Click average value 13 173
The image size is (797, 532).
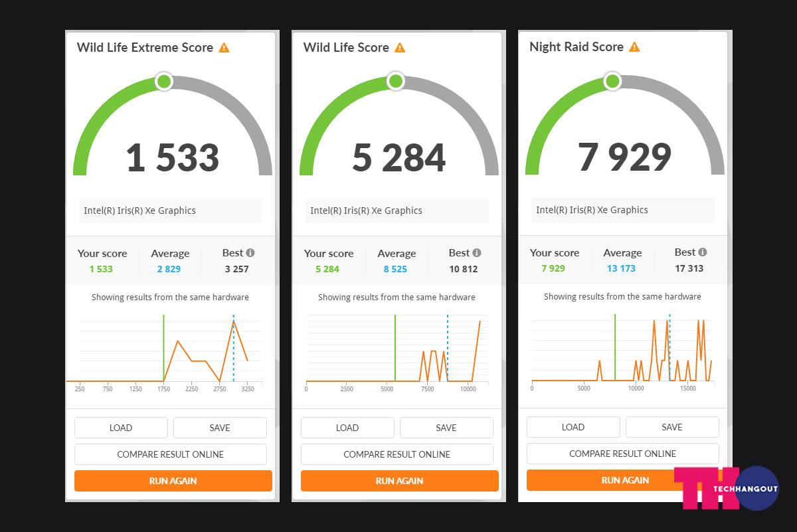(x=621, y=268)
